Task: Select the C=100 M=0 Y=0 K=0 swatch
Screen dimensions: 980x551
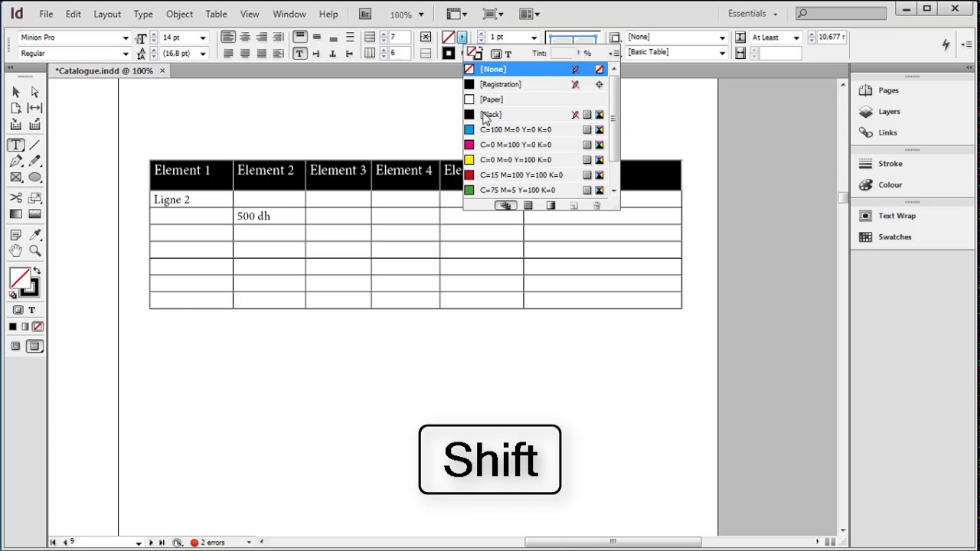Action: click(x=536, y=130)
